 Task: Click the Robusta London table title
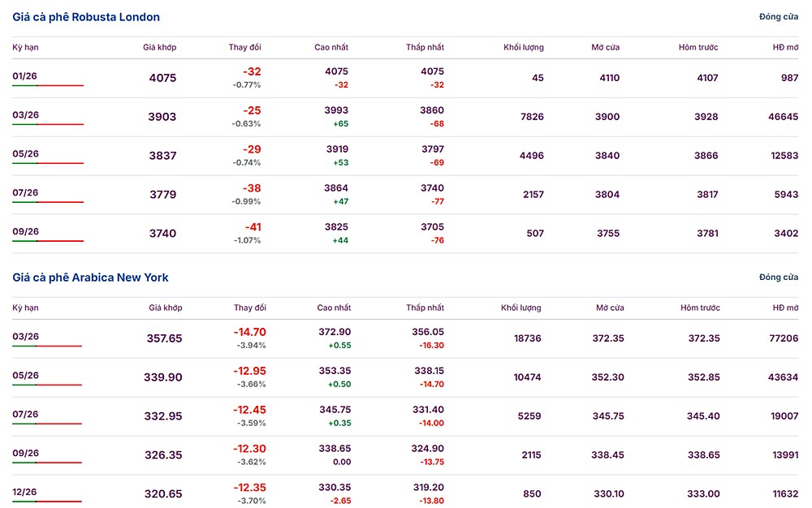[x=86, y=17]
